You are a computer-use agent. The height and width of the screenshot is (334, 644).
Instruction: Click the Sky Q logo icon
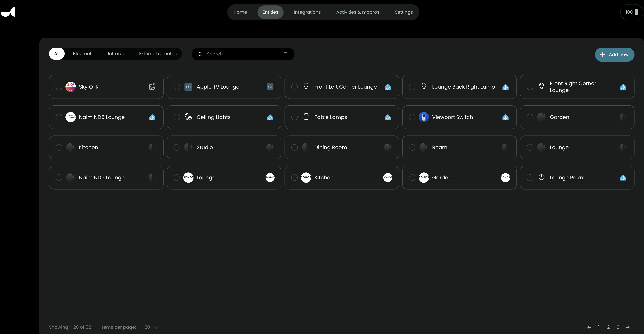pos(70,87)
